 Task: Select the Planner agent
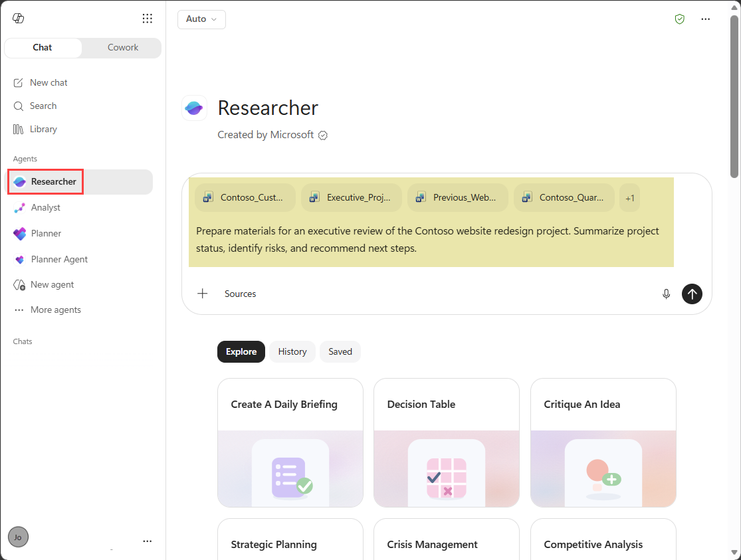(x=37, y=233)
